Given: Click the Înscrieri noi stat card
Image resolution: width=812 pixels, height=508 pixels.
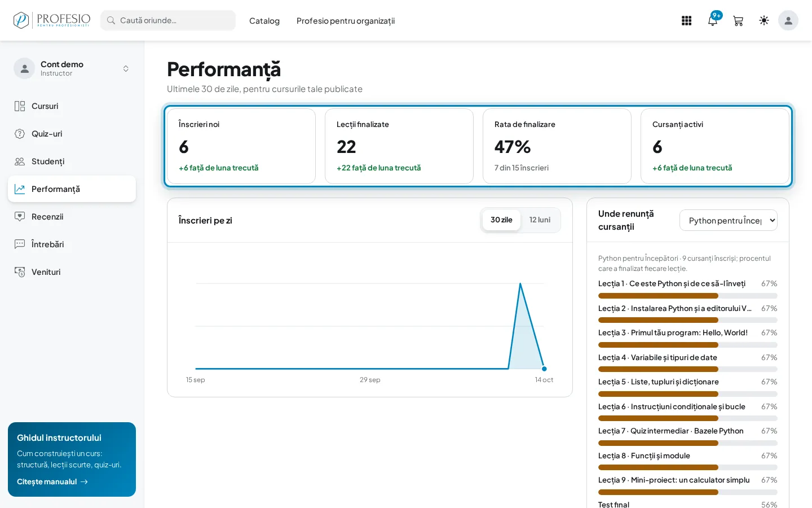Looking at the screenshot, I should (x=241, y=146).
